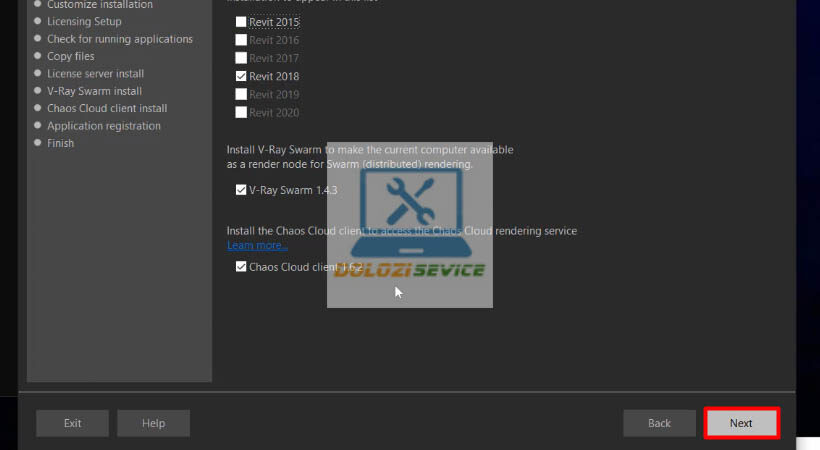Choose License server install in sidebar
The height and width of the screenshot is (450, 820).
[95, 74]
